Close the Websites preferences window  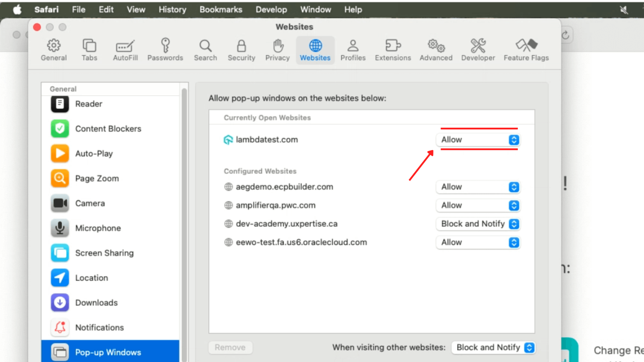(x=37, y=27)
